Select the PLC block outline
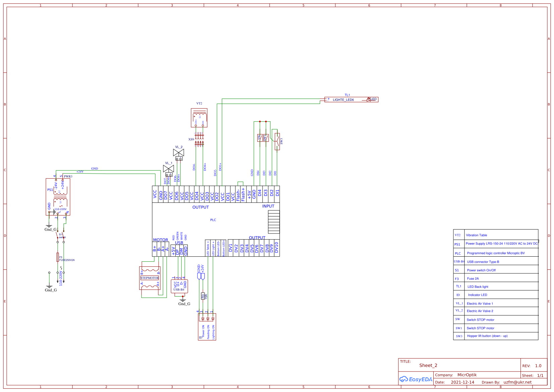The width and height of the screenshot is (554, 392). click(213, 220)
